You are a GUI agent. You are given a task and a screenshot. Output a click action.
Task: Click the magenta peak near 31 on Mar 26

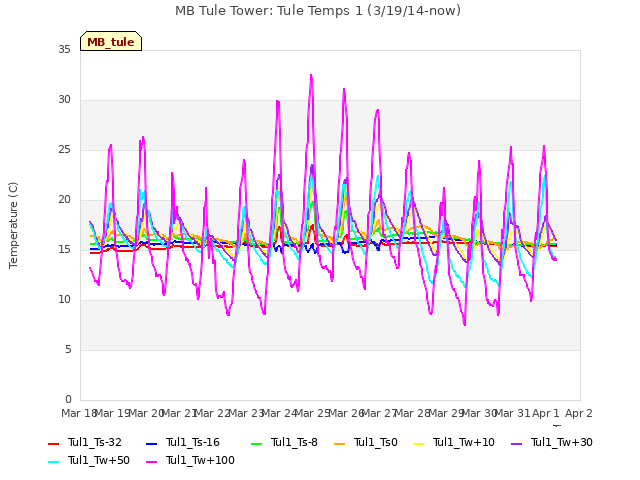coord(344,89)
